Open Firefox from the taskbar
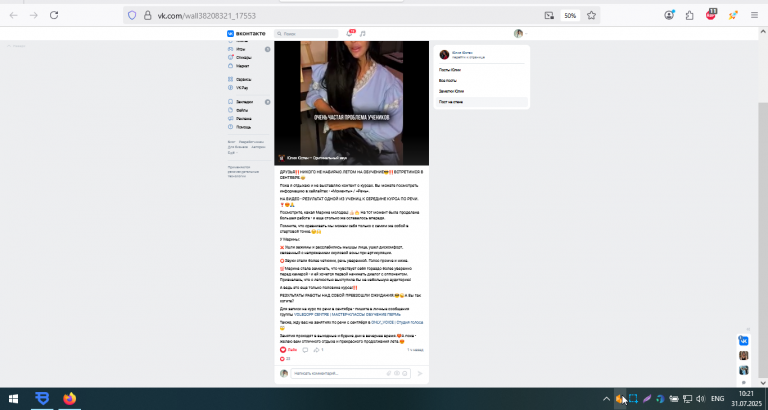Viewport: 768px width, 410px height. (x=70, y=399)
